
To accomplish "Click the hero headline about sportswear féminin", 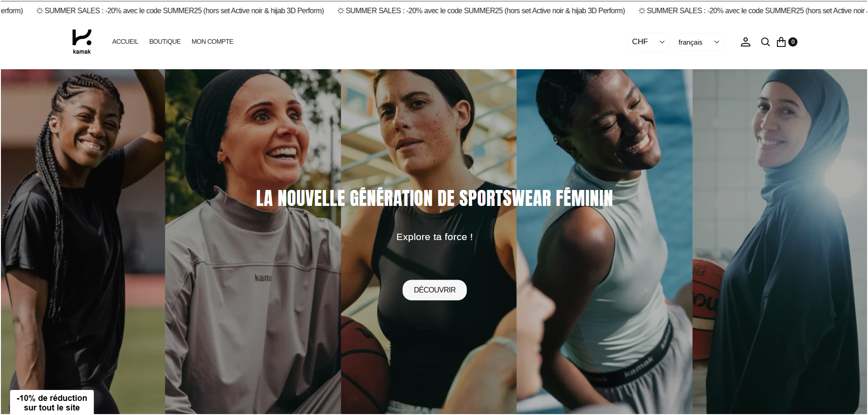I will point(434,198).
